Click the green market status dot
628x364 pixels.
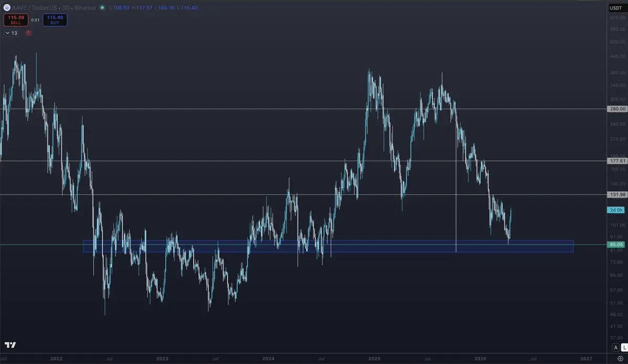(102, 8)
